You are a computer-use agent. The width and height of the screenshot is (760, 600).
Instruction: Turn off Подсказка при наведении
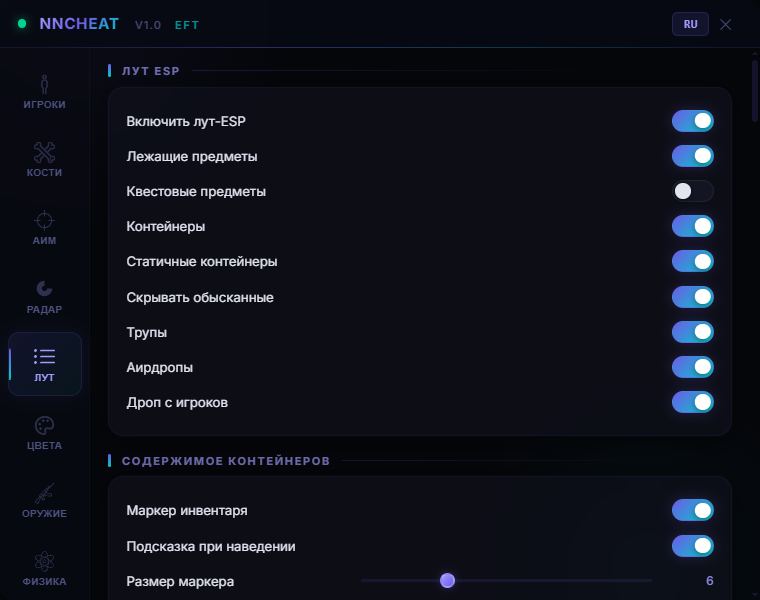[693, 546]
